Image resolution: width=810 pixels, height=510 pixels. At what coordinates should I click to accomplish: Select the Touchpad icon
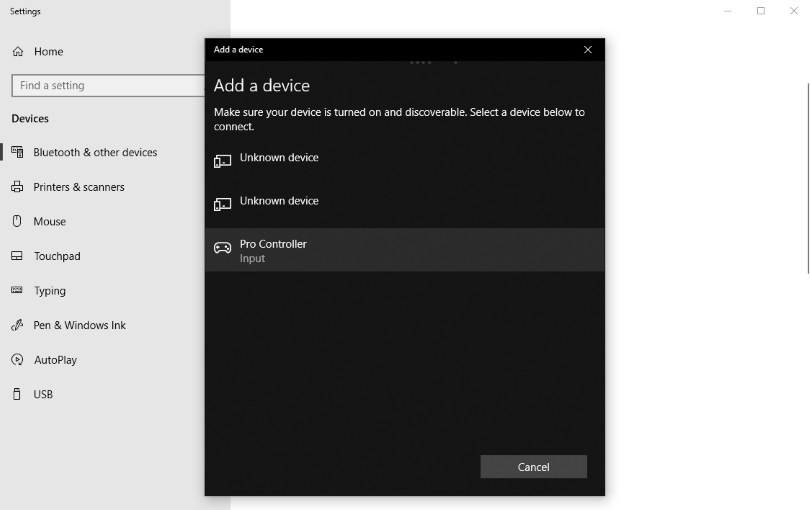click(17, 256)
